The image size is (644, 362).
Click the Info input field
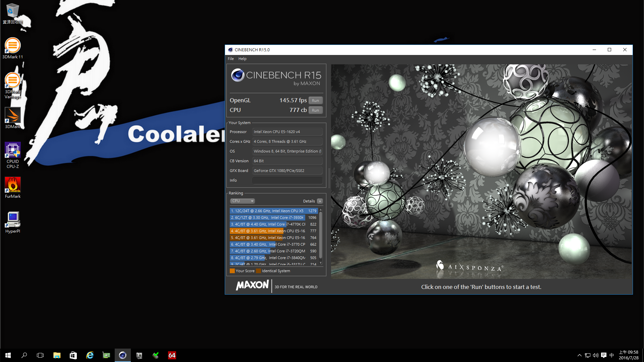click(x=287, y=180)
